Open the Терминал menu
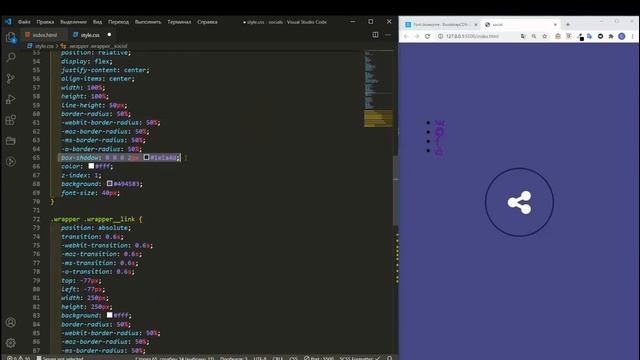640x360 pixels. pyautogui.click(x=179, y=22)
